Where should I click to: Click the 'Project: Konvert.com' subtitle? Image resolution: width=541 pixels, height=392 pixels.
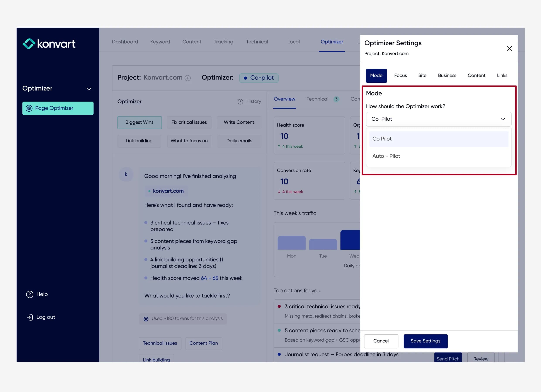(386, 54)
